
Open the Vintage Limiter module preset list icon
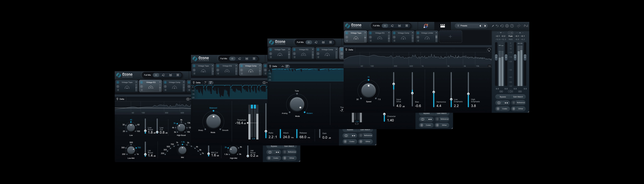tap(418, 41)
